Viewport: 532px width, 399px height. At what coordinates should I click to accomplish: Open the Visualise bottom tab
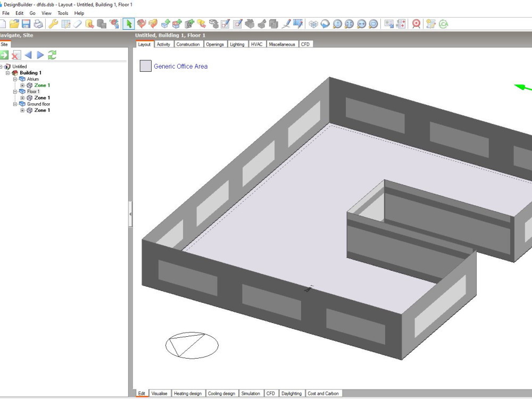[x=159, y=394]
